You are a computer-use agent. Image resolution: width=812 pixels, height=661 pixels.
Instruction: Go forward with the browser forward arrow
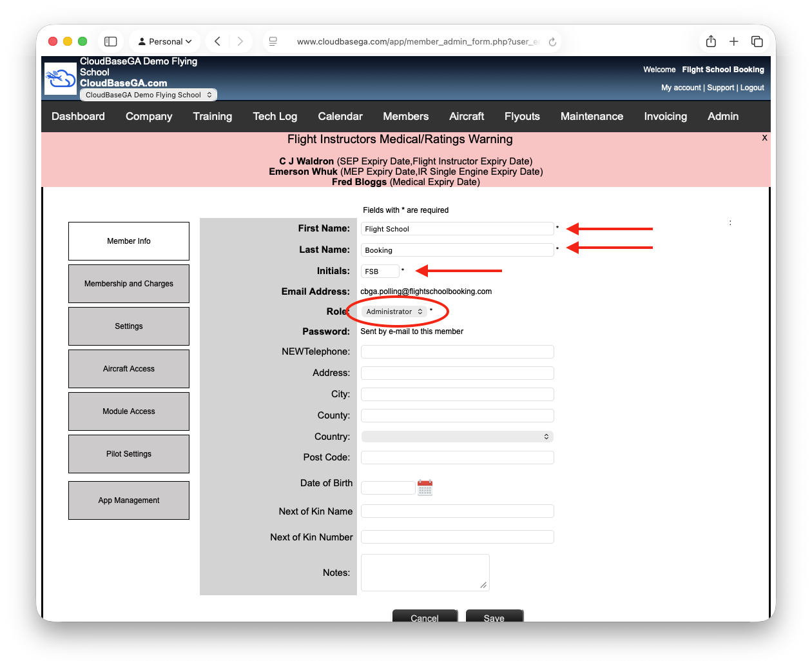(x=240, y=41)
